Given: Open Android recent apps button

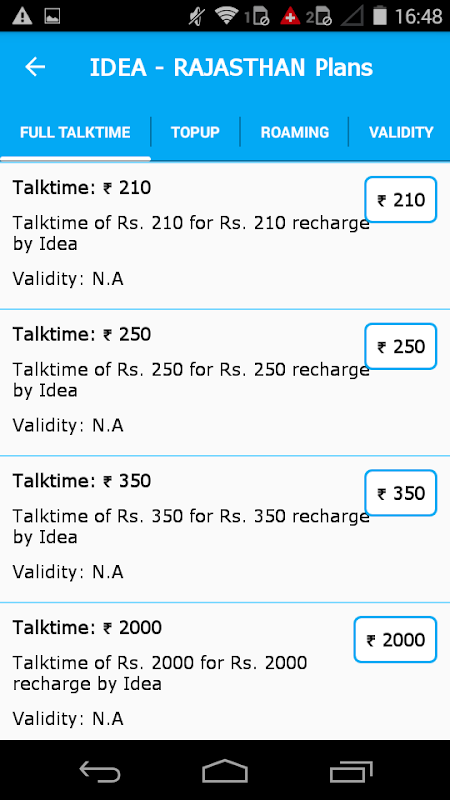Looking at the screenshot, I should coord(351,770).
